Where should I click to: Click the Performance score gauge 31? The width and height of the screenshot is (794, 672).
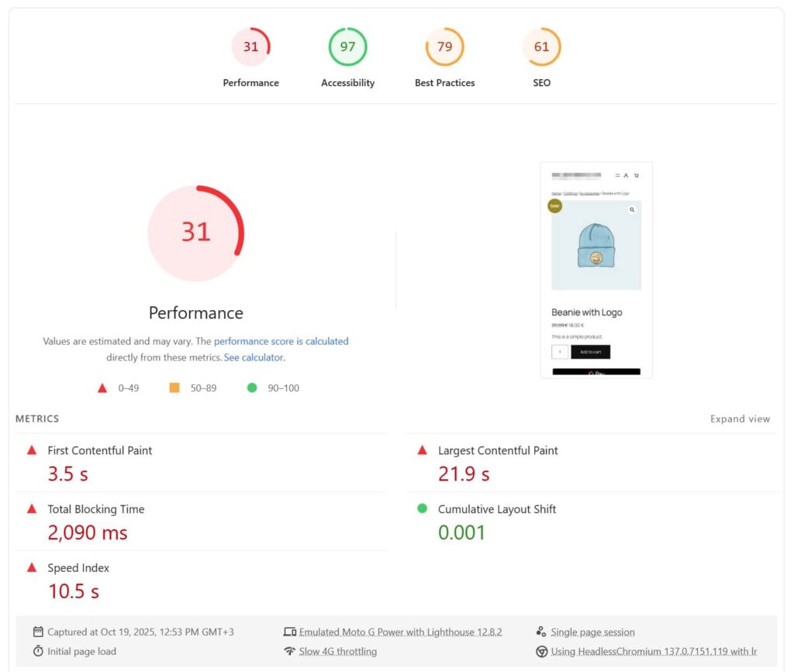coord(250,47)
